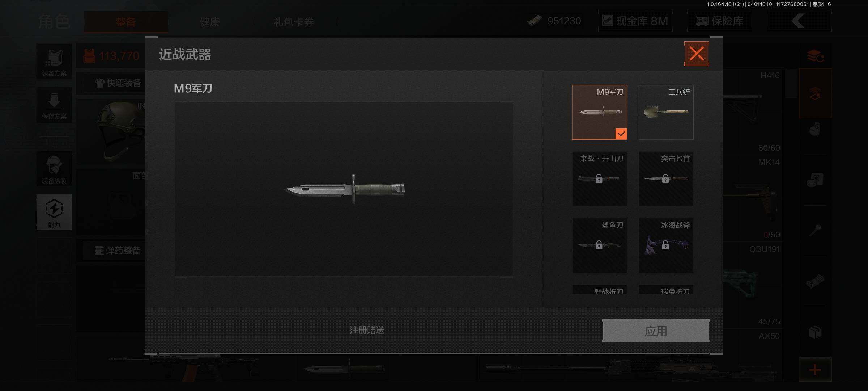This screenshot has width=868, height=391.
Task: Select the M9军刀 knife thumbnail
Action: coord(599,112)
